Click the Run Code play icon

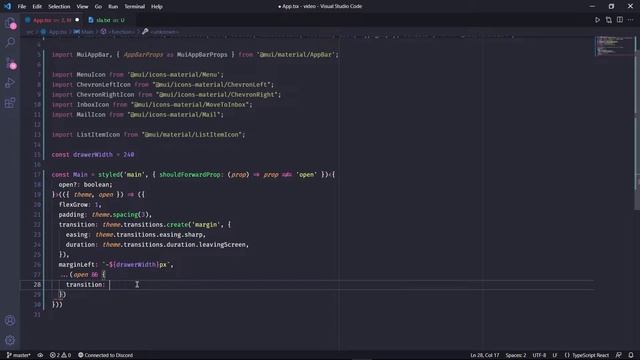[x=597, y=20]
